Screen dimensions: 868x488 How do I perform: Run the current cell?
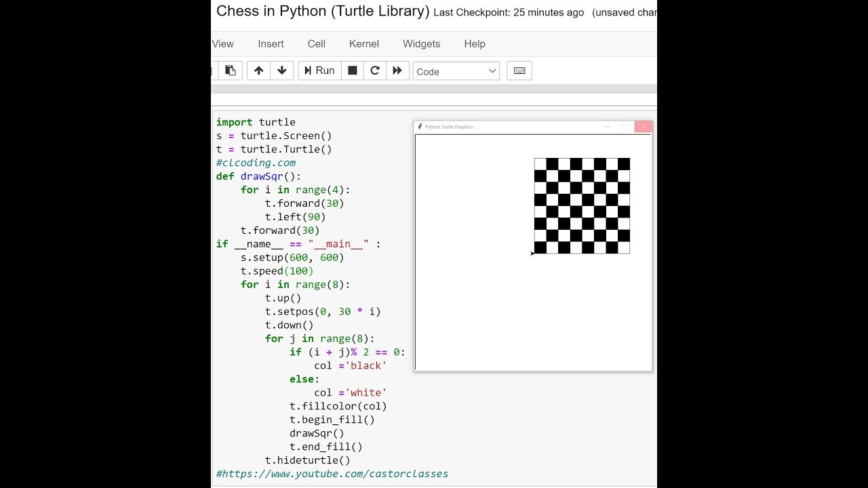tap(319, 70)
